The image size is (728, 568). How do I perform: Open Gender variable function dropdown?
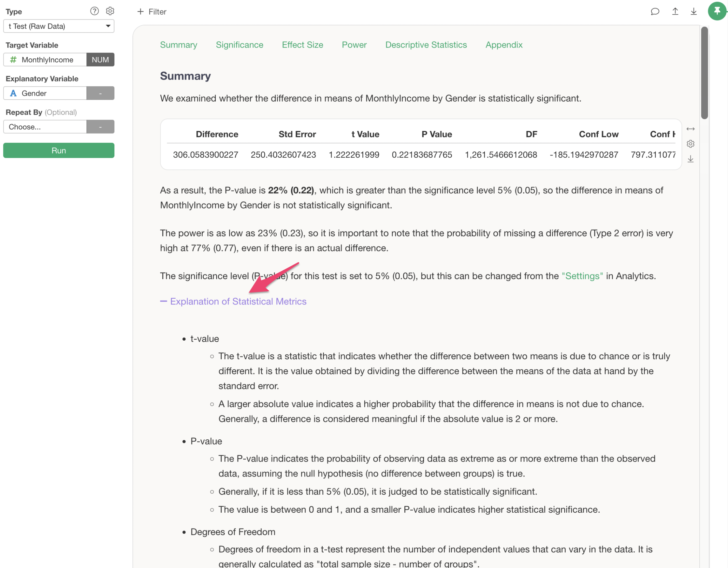click(100, 93)
